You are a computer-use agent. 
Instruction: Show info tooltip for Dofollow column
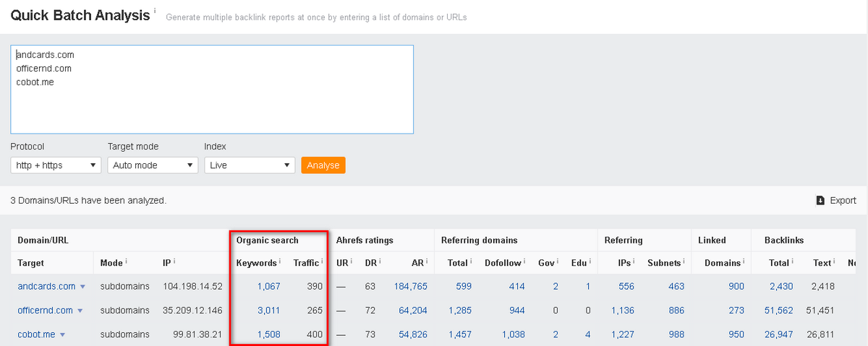click(524, 261)
